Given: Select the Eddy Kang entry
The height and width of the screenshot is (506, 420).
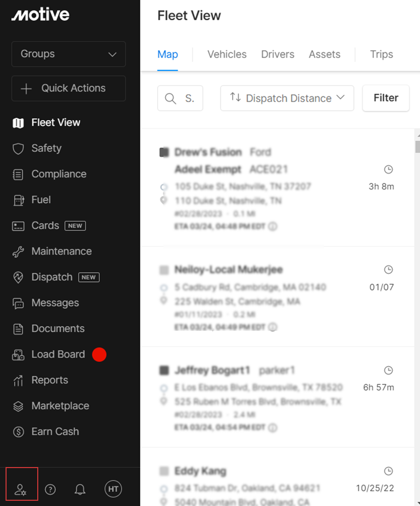Looking at the screenshot, I should [x=200, y=471].
